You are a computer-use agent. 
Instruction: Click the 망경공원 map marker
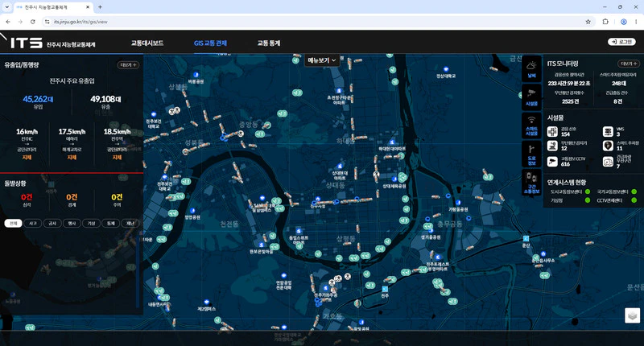[192, 211]
